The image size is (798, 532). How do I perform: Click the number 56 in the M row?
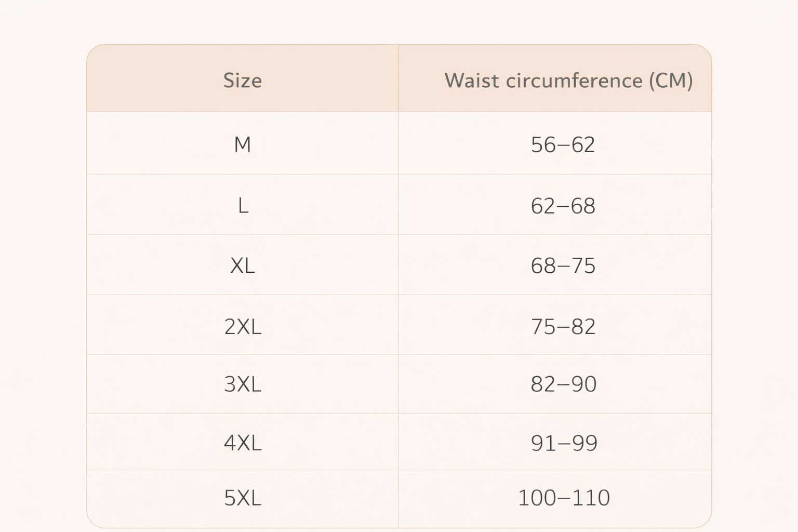click(x=543, y=144)
